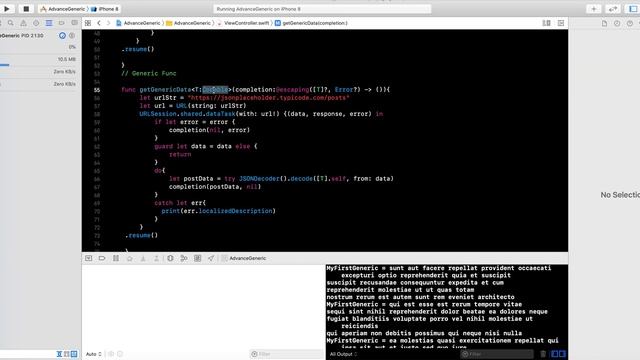Screen dimensions: 640x360
Task: Click the variables view Filter field
Action: pos(286,354)
